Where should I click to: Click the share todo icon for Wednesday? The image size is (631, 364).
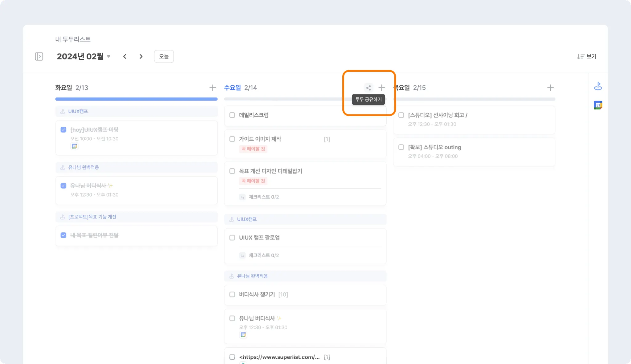[368, 88]
